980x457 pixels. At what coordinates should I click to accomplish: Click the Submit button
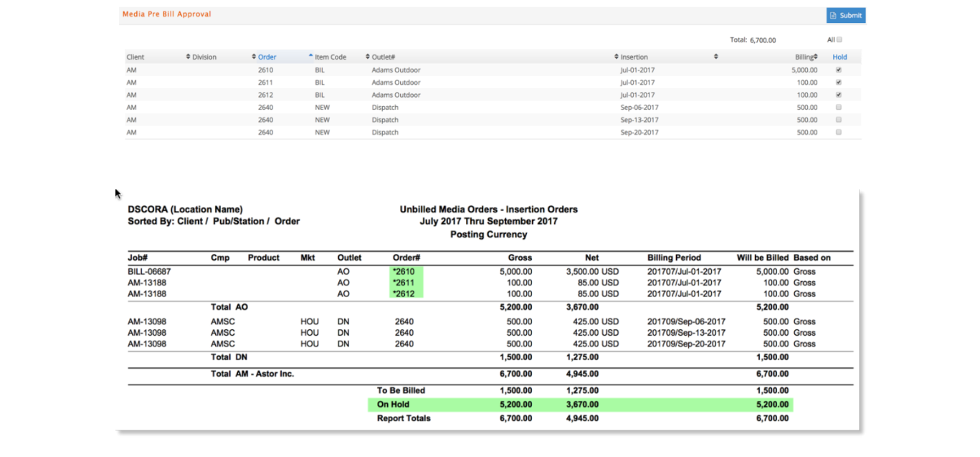pyautogui.click(x=846, y=15)
